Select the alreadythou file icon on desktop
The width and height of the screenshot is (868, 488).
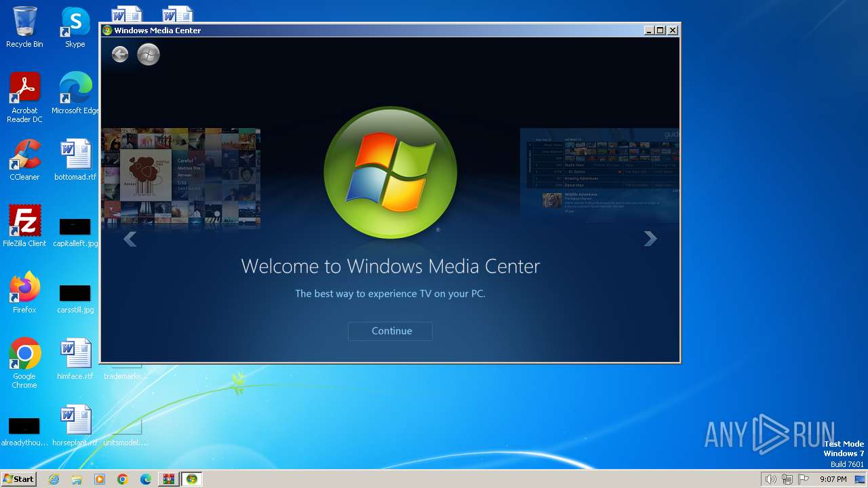click(24, 431)
